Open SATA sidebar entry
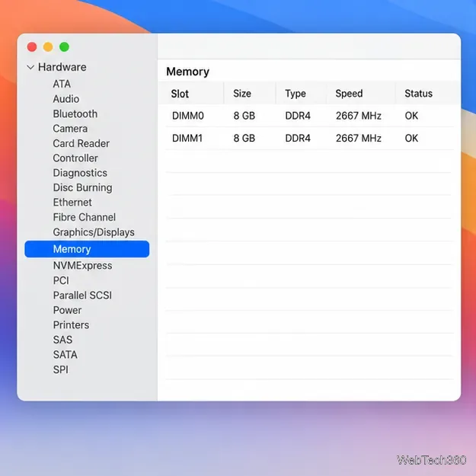This screenshot has height=476, width=476. pyautogui.click(x=65, y=355)
